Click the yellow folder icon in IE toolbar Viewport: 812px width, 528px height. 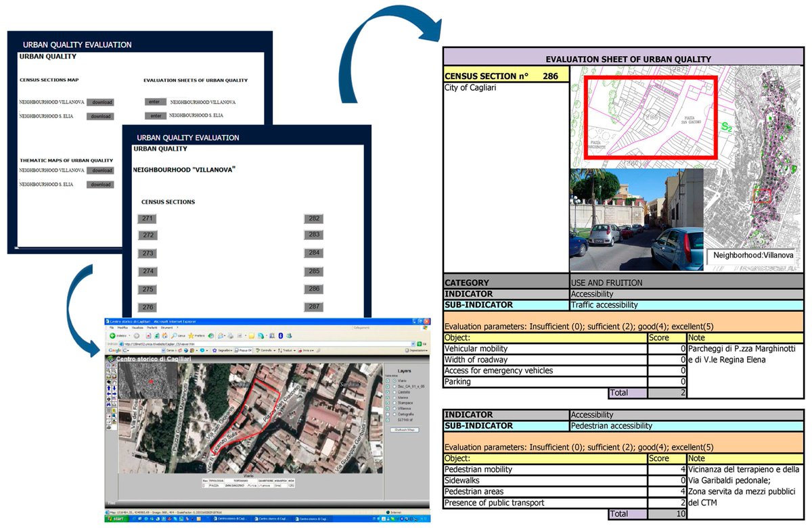pyautogui.click(x=252, y=336)
